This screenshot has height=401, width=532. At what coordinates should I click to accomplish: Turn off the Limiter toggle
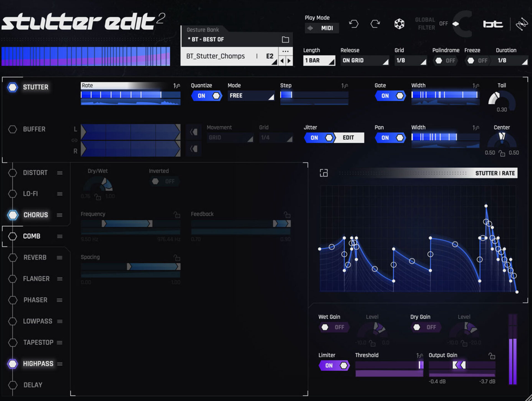pos(334,365)
